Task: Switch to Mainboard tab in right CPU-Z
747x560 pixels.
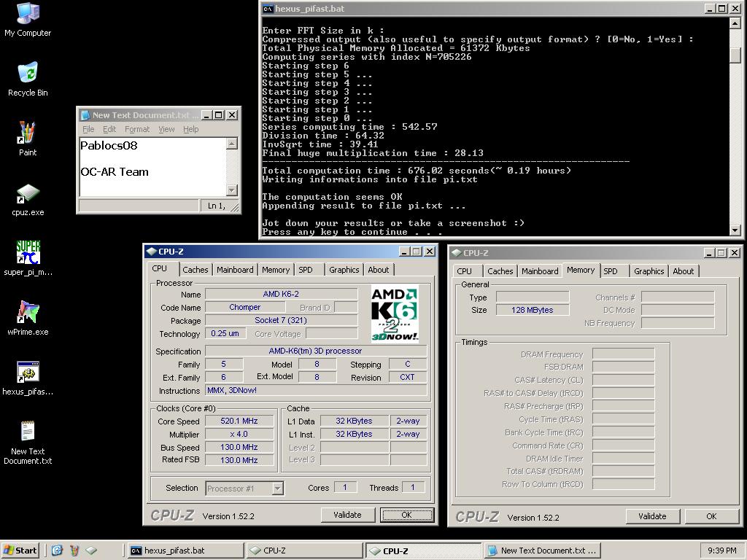Action: coord(540,271)
